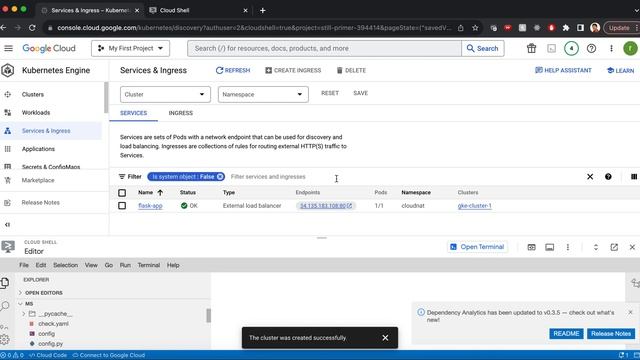This screenshot has height=360, width=640.
Task: Switch to the INGRESS tab
Action: 180,113
